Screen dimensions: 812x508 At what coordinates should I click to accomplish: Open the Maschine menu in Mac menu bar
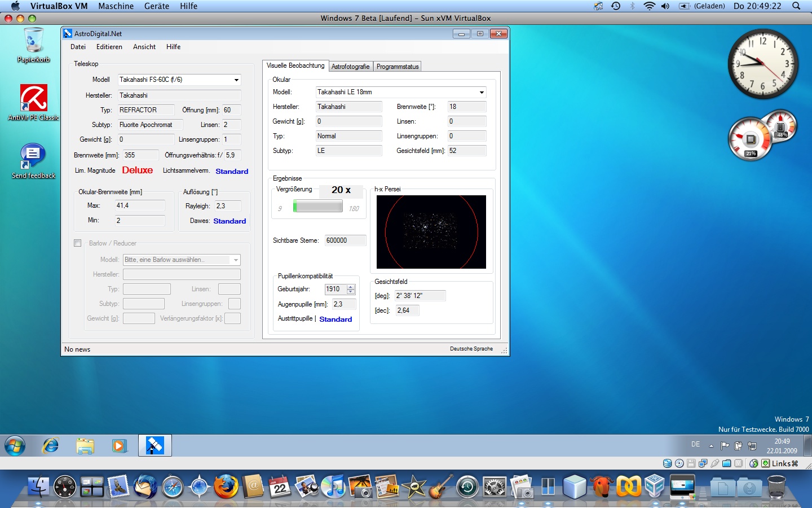pos(116,6)
